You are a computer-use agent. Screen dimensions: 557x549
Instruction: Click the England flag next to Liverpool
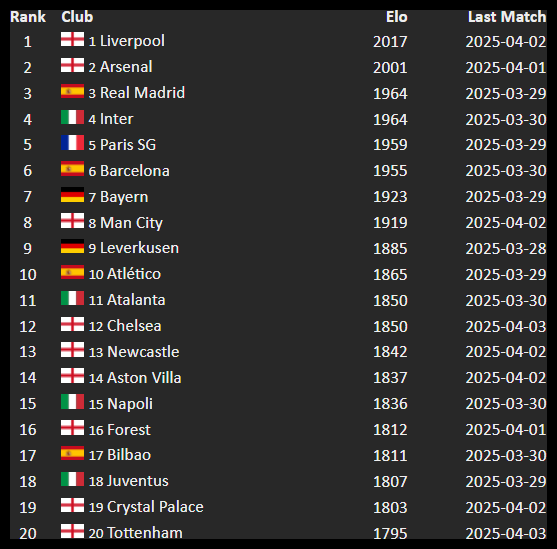[72, 39]
